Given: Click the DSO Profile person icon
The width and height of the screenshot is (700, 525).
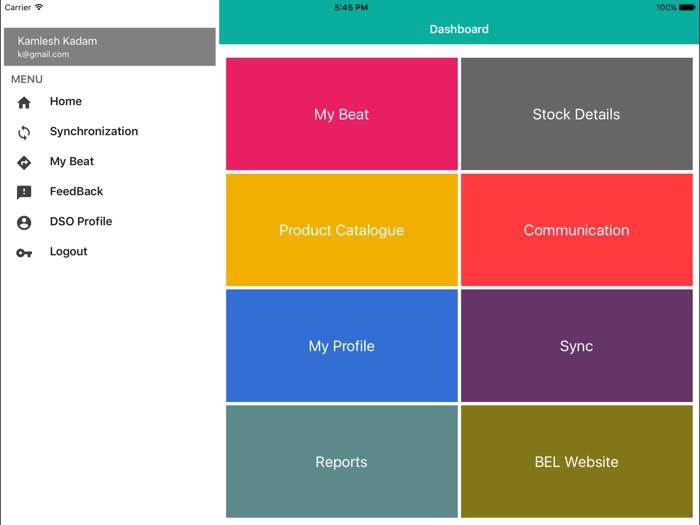Looking at the screenshot, I should pos(24,222).
